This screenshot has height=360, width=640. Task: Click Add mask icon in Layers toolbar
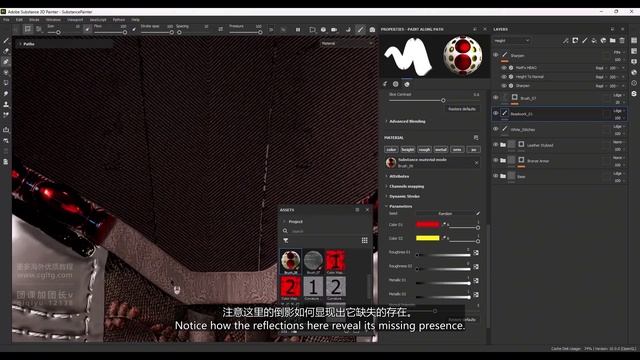coord(575,40)
